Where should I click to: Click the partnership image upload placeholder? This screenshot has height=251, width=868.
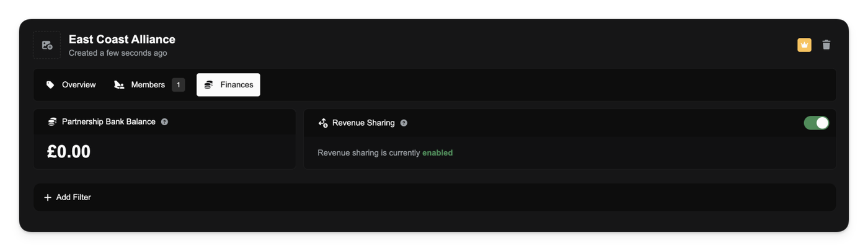[47, 45]
